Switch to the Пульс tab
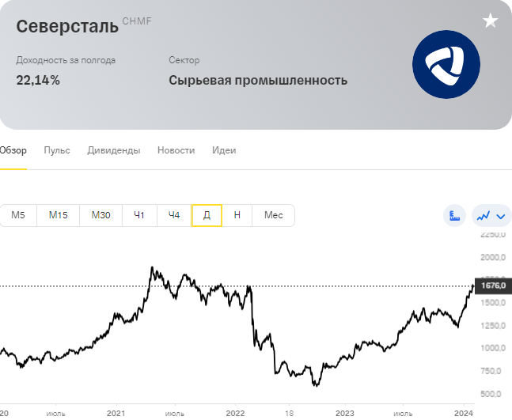The width and height of the screenshot is (512, 420). pyautogui.click(x=57, y=150)
